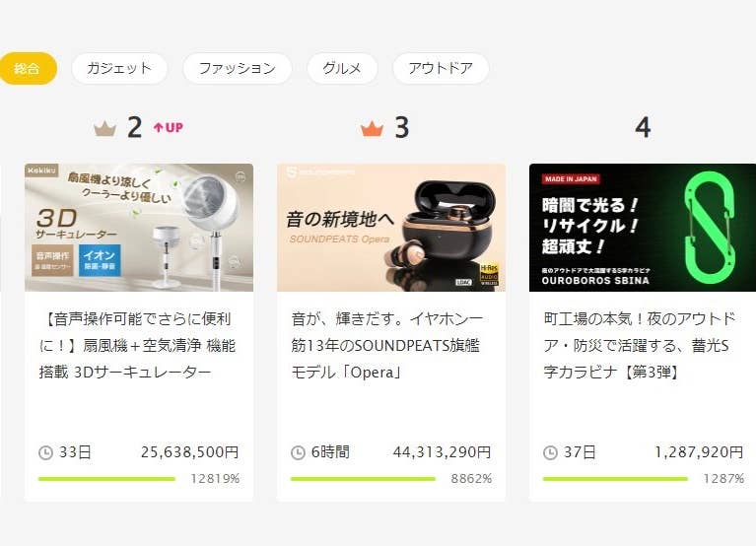Click the pink UP arrow rank indicator
Screen dimensions: 756x546
(x=169, y=128)
